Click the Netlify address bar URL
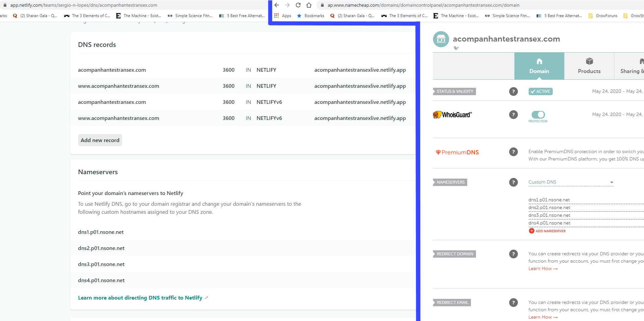This screenshot has height=321, width=644. [x=84, y=5]
